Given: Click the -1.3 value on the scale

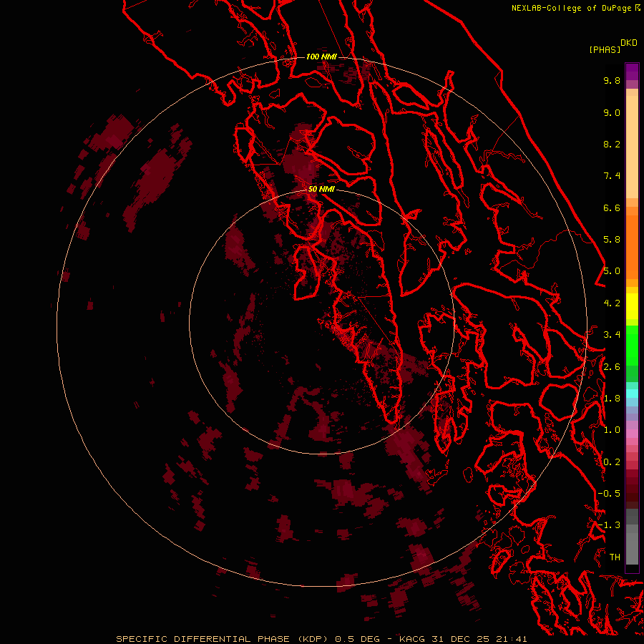Looking at the screenshot, I should pyautogui.click(x=609, y=525).
